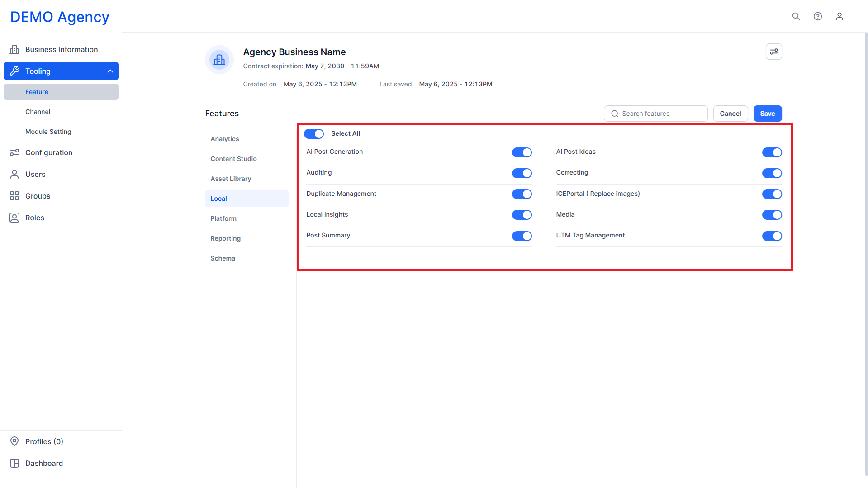This screenshot has height=488, width=868.
Task: Select the Local feature category
Action: pyautogui.click(x=247, y=199)
